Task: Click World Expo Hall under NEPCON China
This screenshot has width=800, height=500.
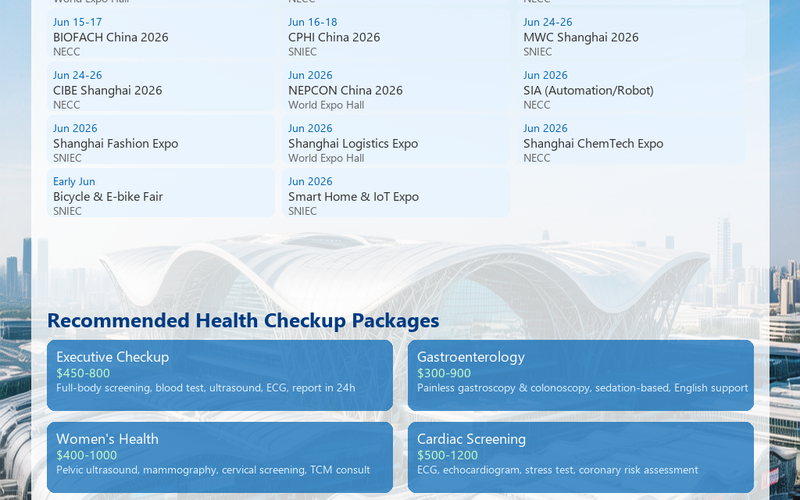Action: tap(326, 105)
